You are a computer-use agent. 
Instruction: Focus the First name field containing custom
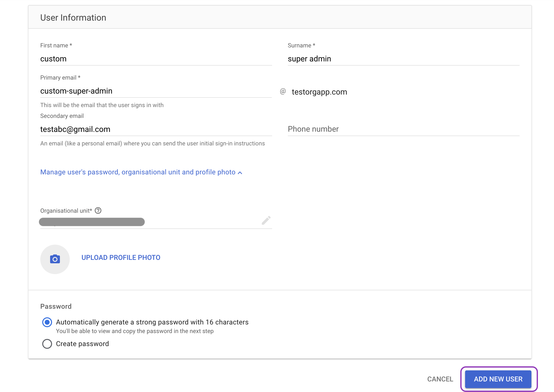156,59
